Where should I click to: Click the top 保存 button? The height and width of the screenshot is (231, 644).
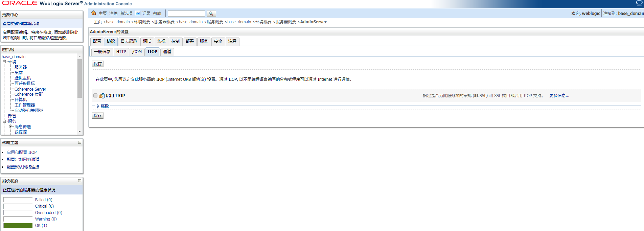[x=98, y=64]
